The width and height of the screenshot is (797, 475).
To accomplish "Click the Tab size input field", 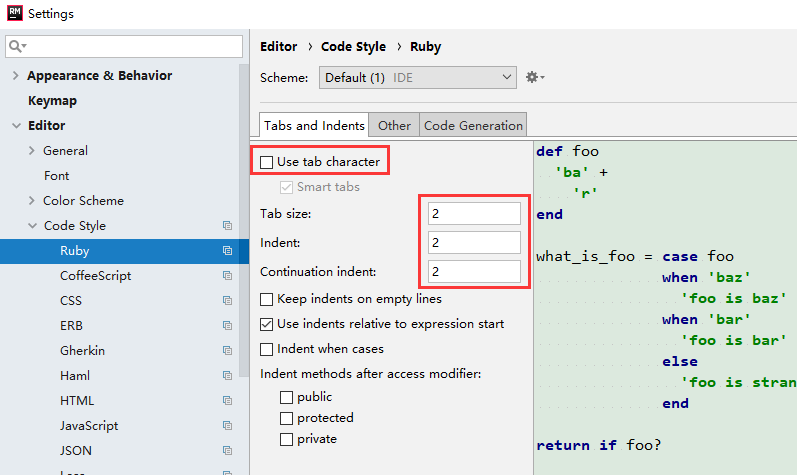I will point(474,214).
